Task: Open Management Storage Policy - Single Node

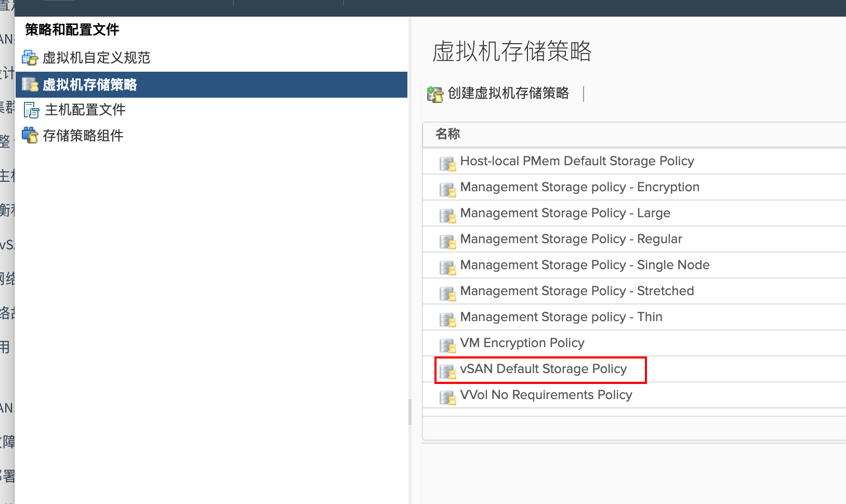Action: pos(585,265)
